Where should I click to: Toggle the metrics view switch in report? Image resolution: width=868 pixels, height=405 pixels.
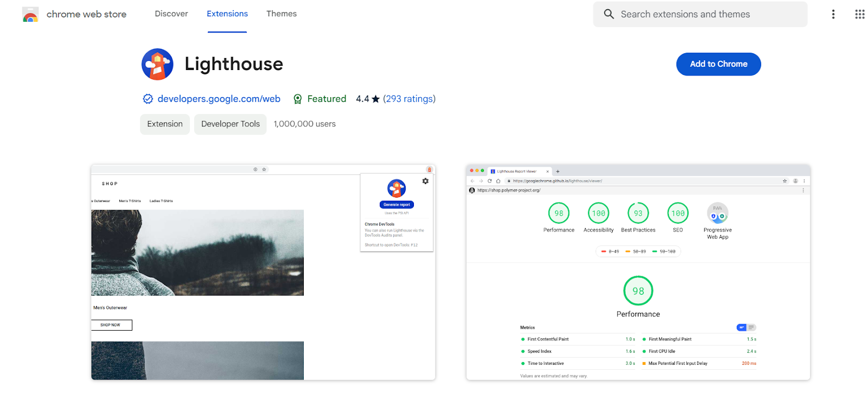(x=746, y=327)
